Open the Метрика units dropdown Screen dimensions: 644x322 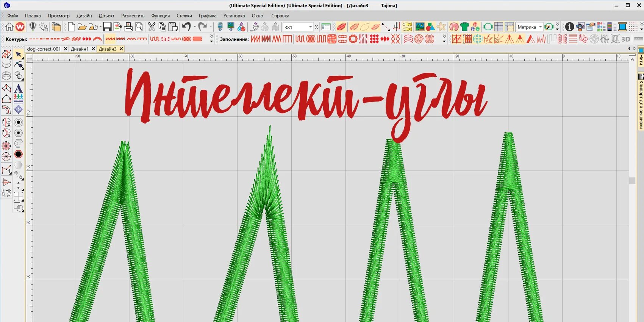click(x=540, y=27)
